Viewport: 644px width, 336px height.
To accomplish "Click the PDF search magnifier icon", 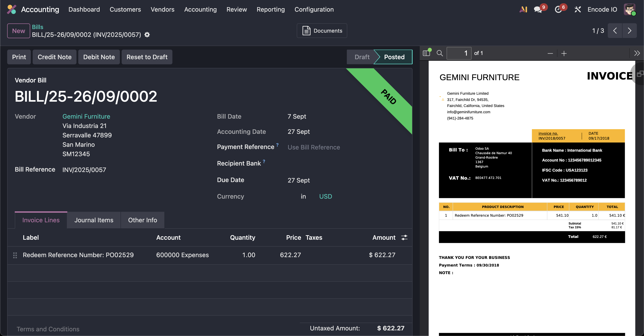I will tap(439, 53).
